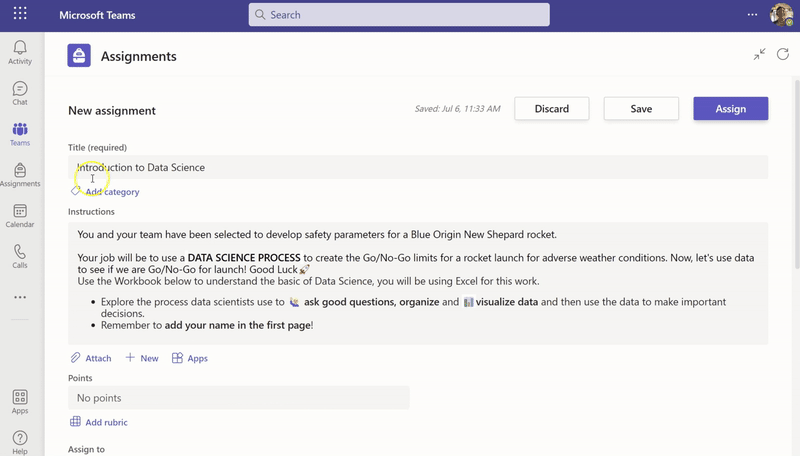Open Calendar from the sidebar
This screenshot has height=456, width=800.
tap(20, 216)
